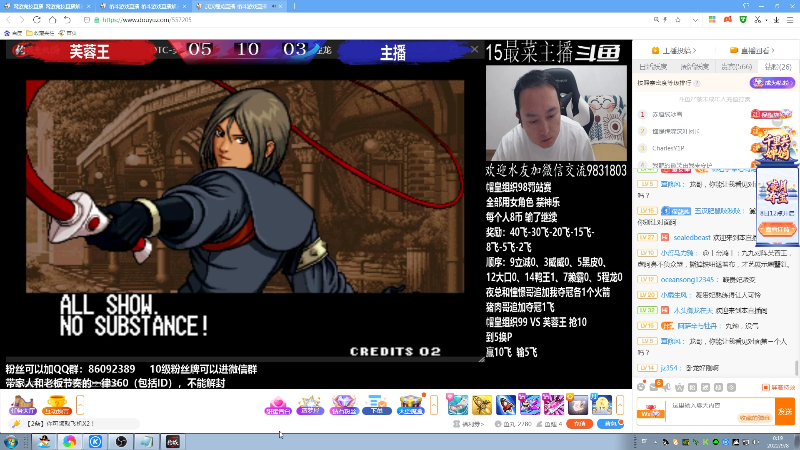Viewport: 800px width, 450px height.
Task: Click the task notification bar below the activity icons
Action: point(74,423)
